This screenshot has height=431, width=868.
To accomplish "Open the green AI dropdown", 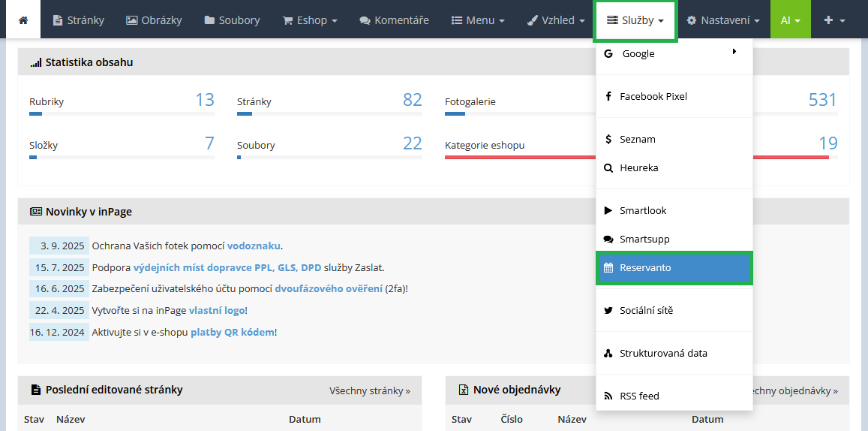I will (x=790, y=20).
